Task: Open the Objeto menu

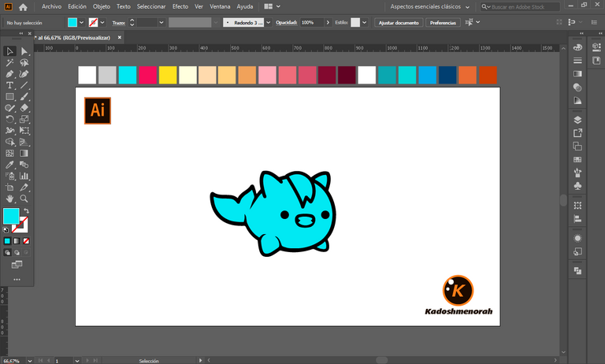Action: (102, 6)
